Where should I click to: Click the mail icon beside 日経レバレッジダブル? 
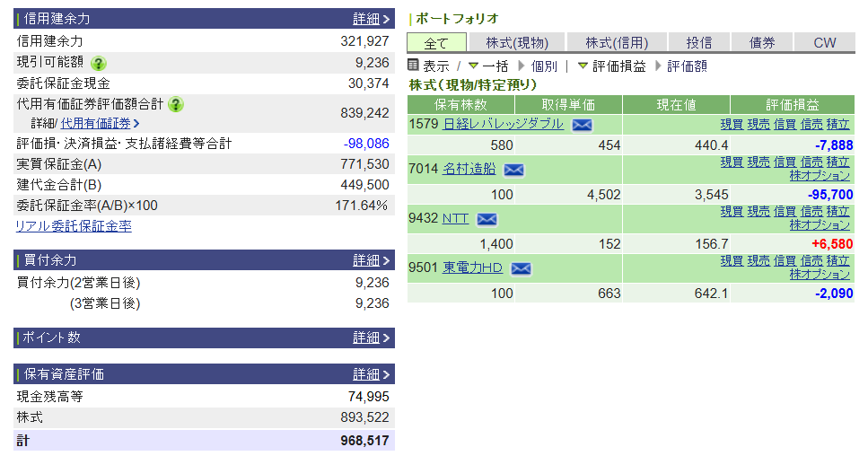(582, 125)
